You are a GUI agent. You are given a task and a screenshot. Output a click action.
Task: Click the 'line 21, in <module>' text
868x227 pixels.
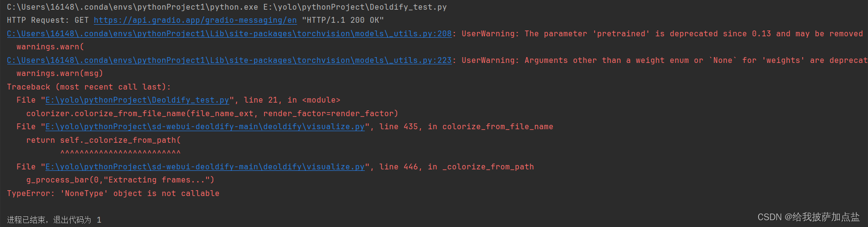(292, 100)
